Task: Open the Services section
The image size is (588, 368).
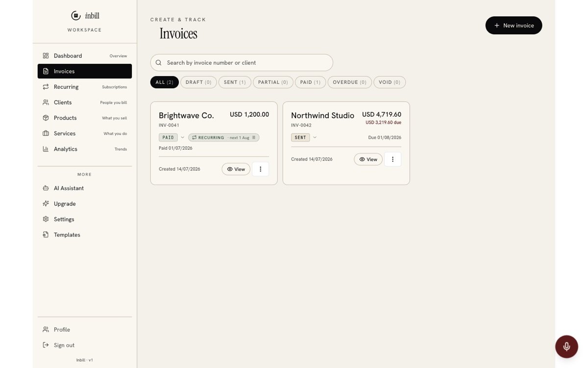Action: pos(85,133)
